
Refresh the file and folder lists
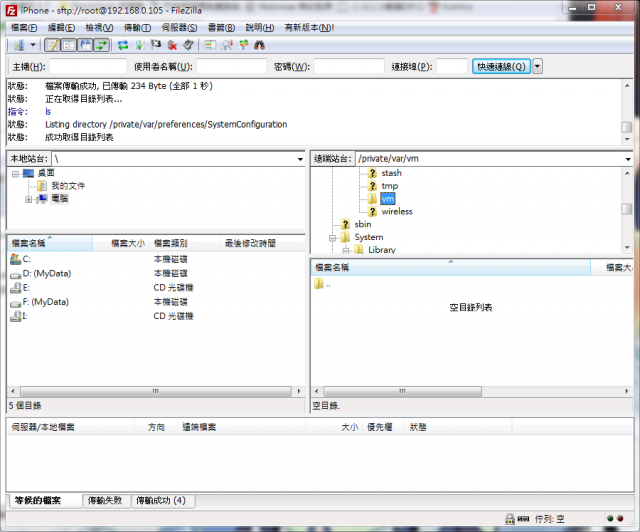(123, 45)
